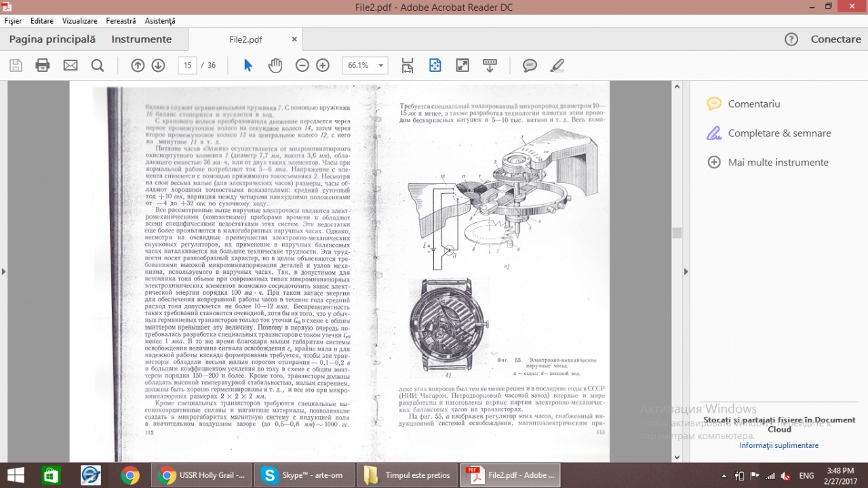The width and height of the screenshot is (868, 488).
Task: Collapse the right tools pane
Action: click(x=685, y=272)
